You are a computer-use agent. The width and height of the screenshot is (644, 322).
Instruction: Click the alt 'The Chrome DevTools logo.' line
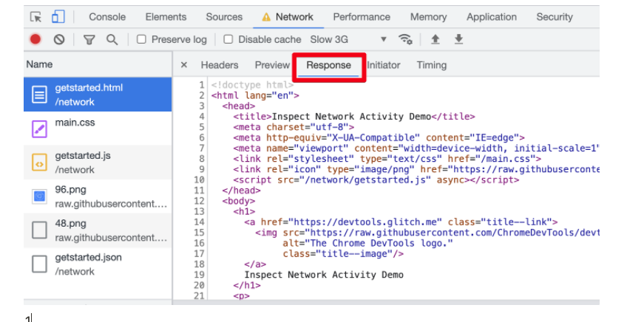(367, 243)
